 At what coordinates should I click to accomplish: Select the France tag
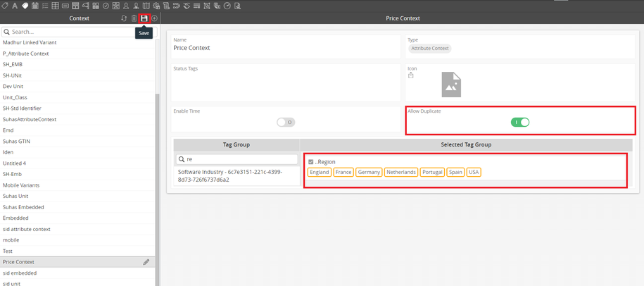click(x=343, y=172)
